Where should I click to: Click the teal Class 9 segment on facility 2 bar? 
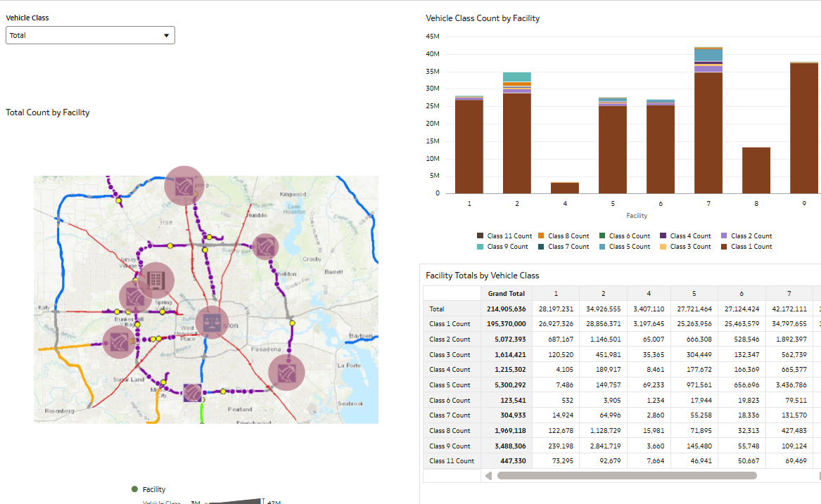(517, 77)
